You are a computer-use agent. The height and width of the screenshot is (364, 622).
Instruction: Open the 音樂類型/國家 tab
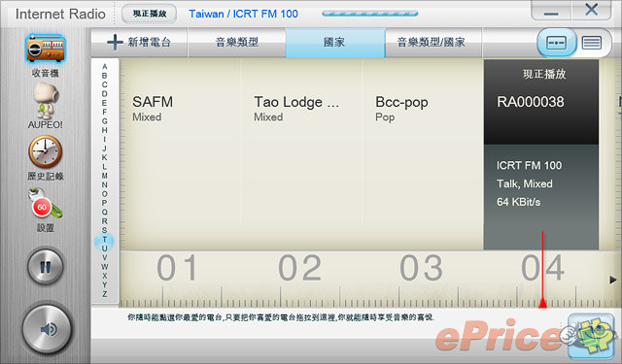(x=432, y=43)
